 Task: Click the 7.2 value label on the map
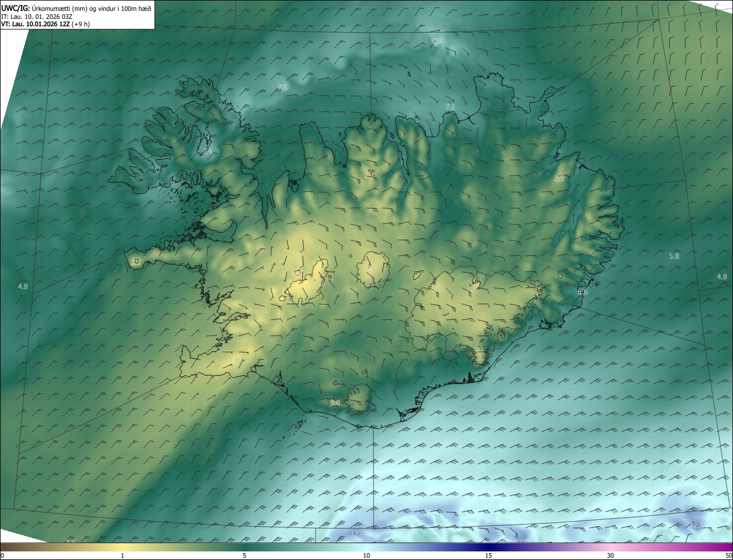click(450, 107)
